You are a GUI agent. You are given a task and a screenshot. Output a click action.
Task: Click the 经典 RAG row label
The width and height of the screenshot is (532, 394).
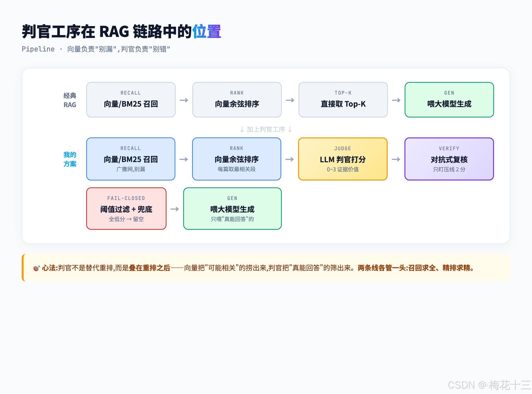(70, 100)
